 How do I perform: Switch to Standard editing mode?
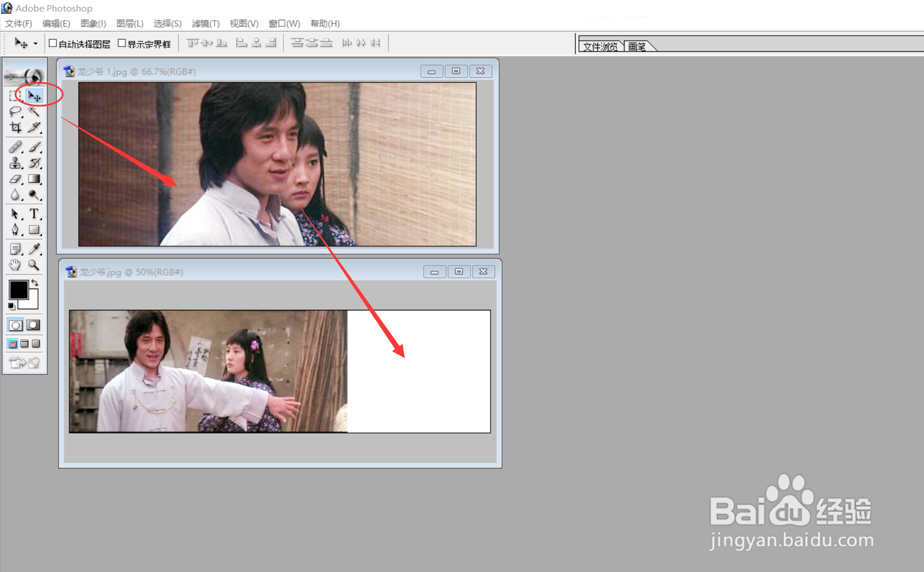[x=16, y=325]
